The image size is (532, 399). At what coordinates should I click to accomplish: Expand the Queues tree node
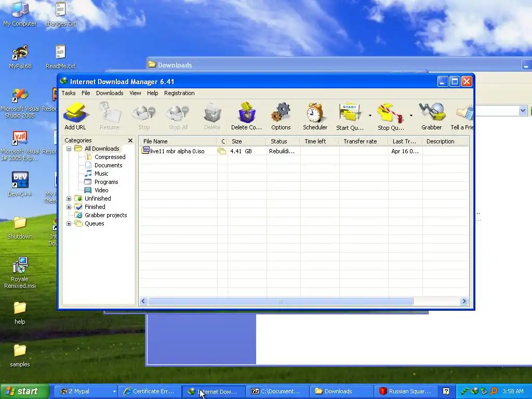69,223
